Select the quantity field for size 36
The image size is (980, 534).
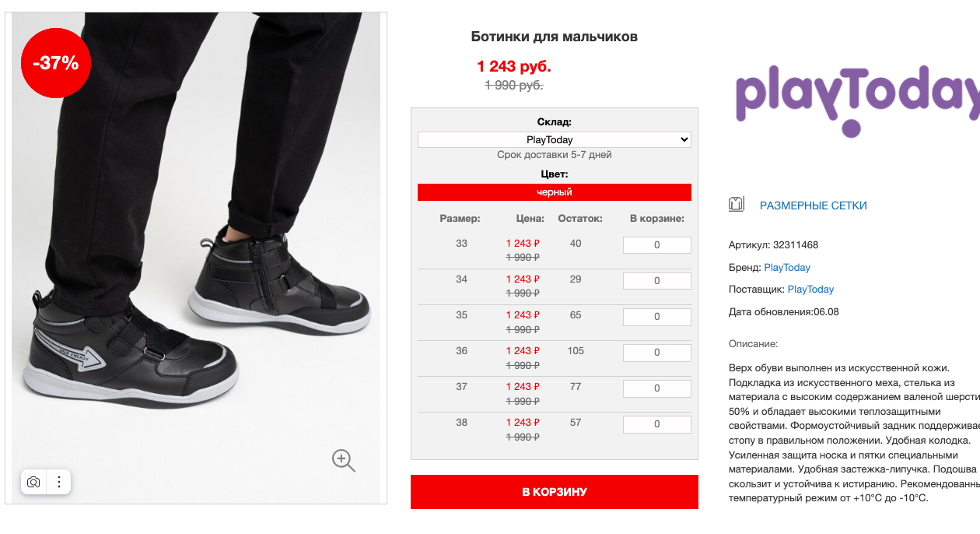656,353
